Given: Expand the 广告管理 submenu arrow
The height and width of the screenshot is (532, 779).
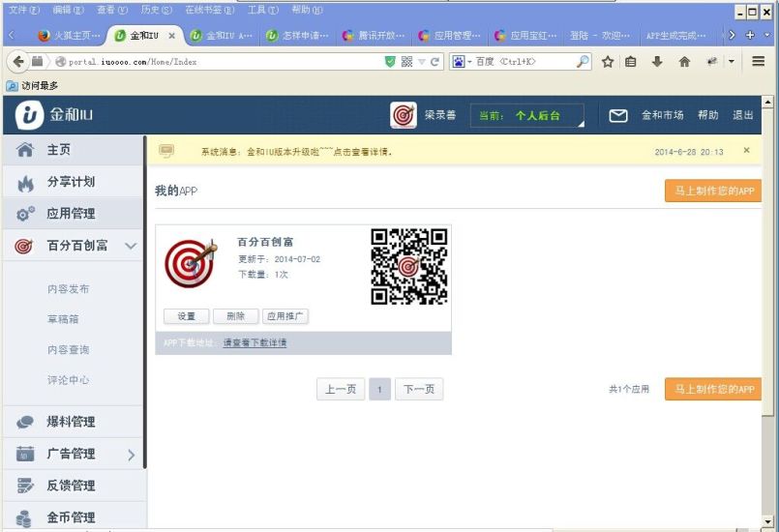Looking at the screenshot, I should (131, 455).
